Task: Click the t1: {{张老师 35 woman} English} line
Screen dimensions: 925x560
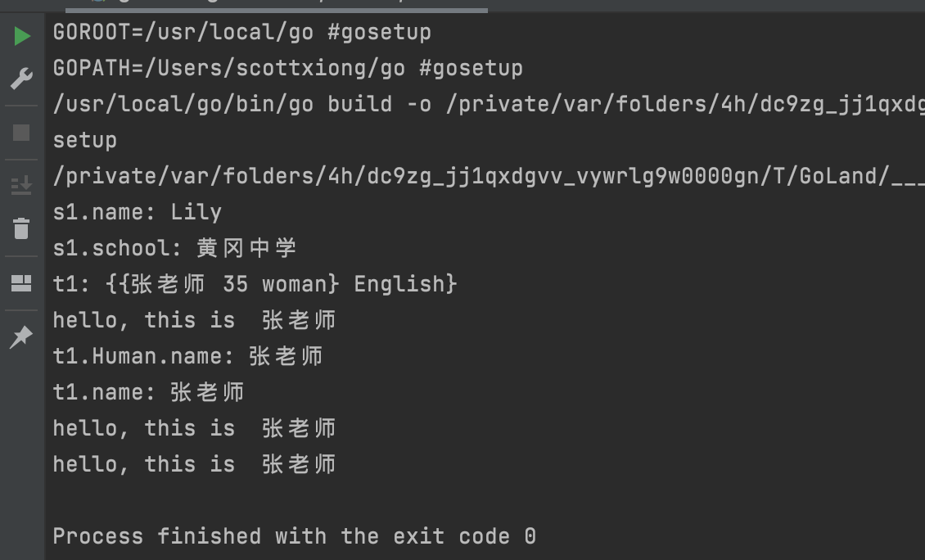Action: point(255,284)
